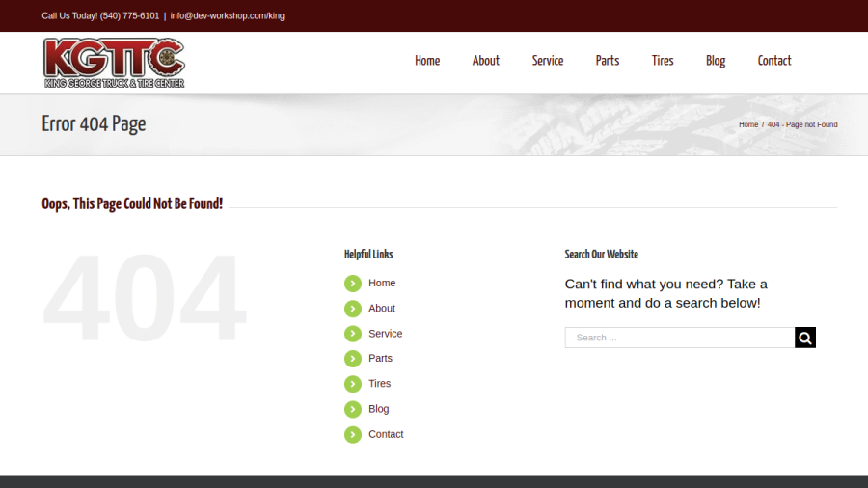The width and height of the screenshot is (868, 488).
Task: Follow the Parts link under Helpful Links
Action: pos(380,358)
